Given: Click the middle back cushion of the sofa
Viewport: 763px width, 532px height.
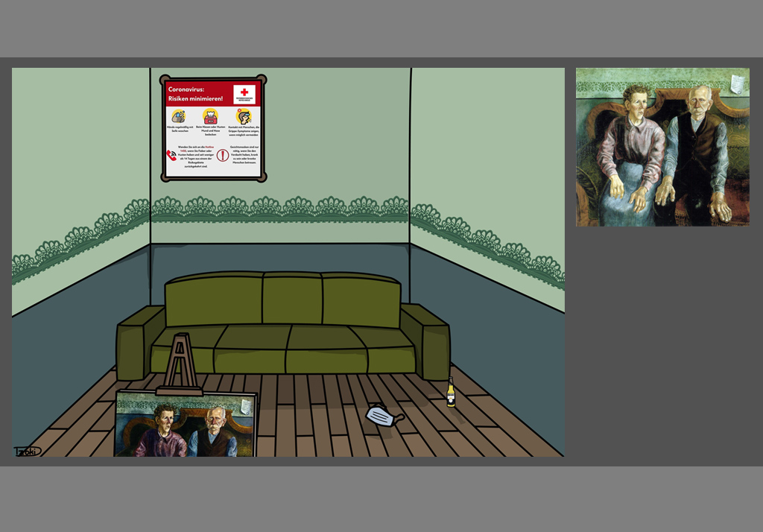Looking at the screenshot, I should coord(292,298).
